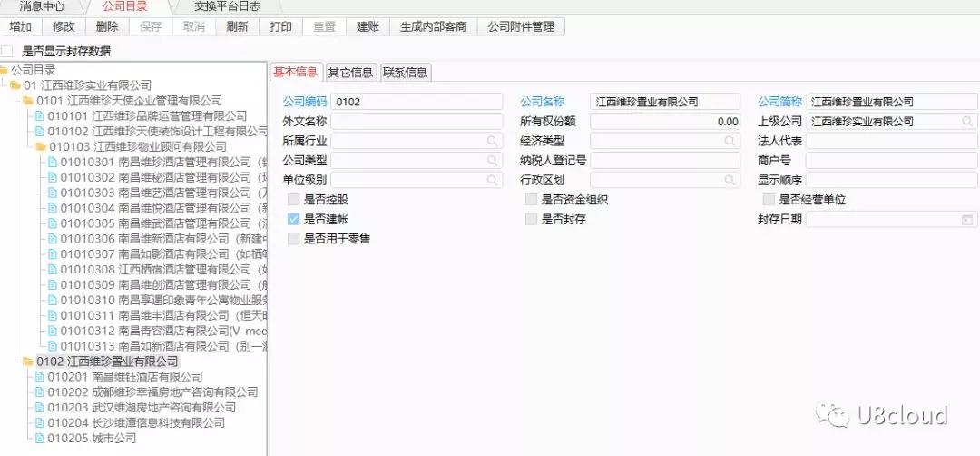Click 外文名称 input field

click(416, 122)
